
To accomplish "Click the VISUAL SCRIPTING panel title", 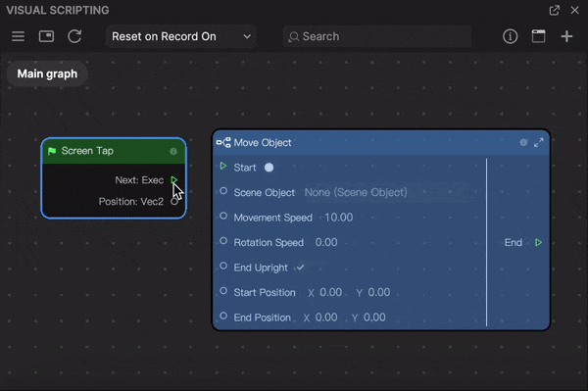I will tap(58, 10).
